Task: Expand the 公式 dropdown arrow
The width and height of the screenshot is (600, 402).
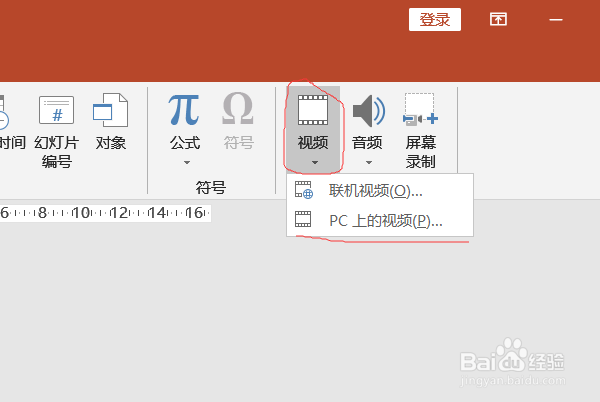Action: [x=187, y=163]
